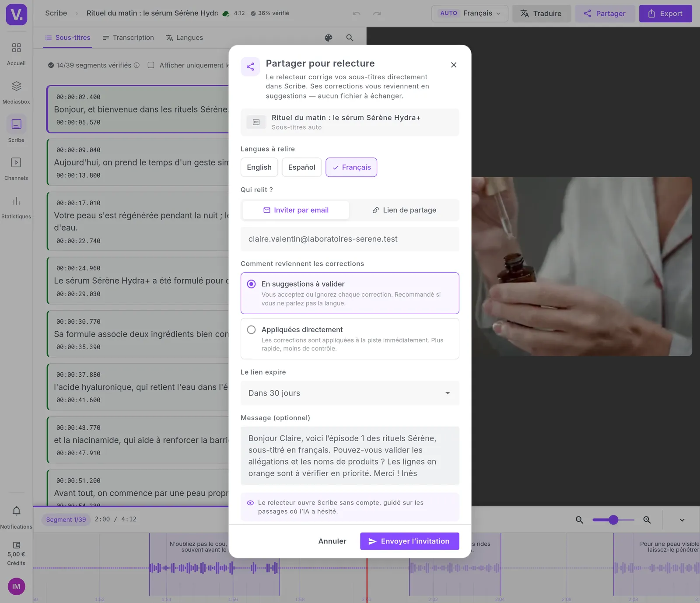Click the Segment 1/39 badge

(66, 519)
